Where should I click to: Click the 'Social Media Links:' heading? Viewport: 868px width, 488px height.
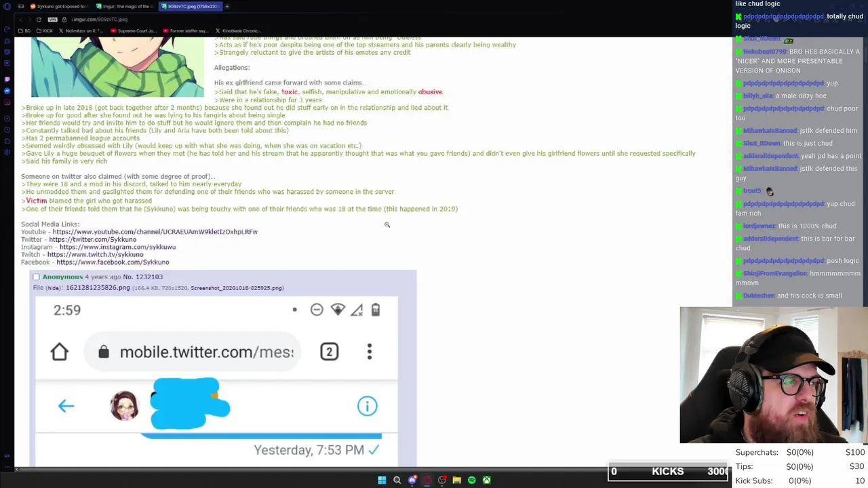point(50,224)
